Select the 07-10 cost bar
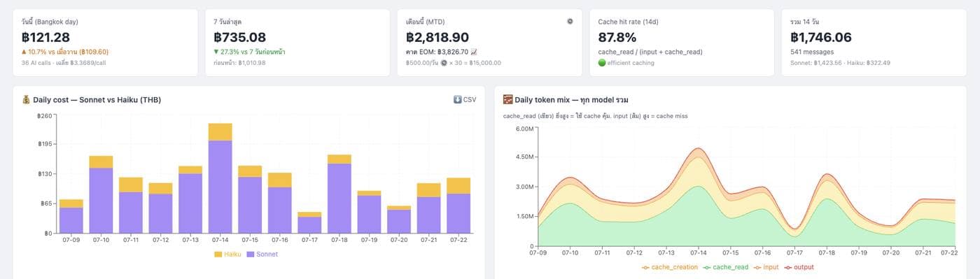The width and height of the screenshot is (980, 279). pyautogui.click(x=101, y=194)
